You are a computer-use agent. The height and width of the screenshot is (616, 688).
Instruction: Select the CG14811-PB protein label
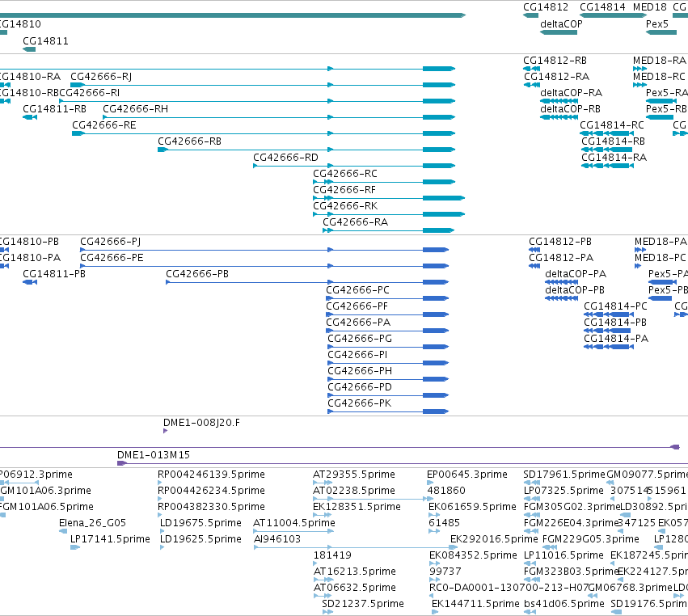(x=54, y=274)
